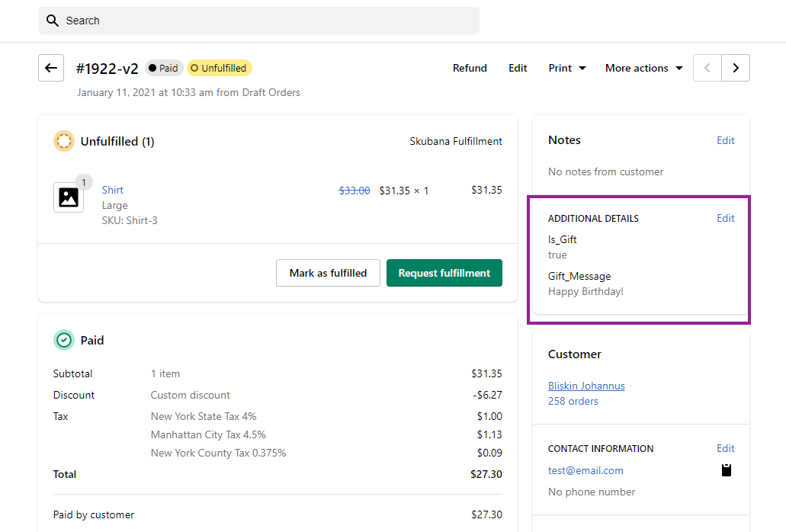786x532 pixels.
Task: Click No phone number text
Action: tap(592, 492)
